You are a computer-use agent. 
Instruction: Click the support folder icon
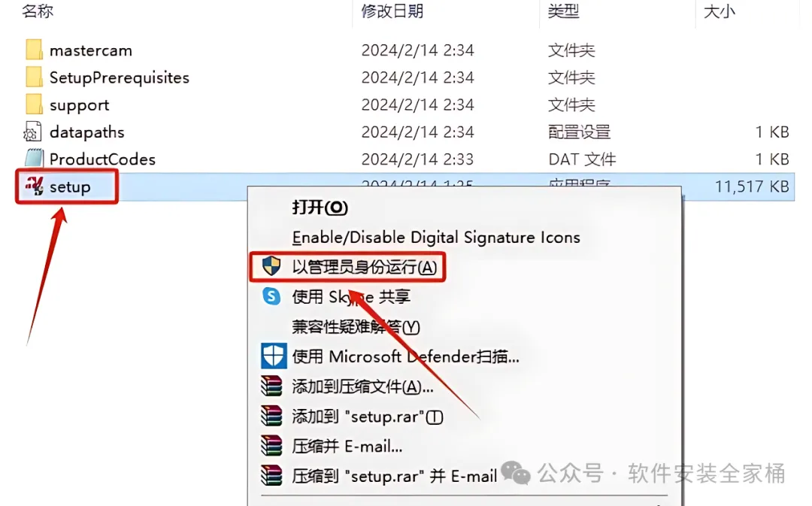[x=34, y=105]
